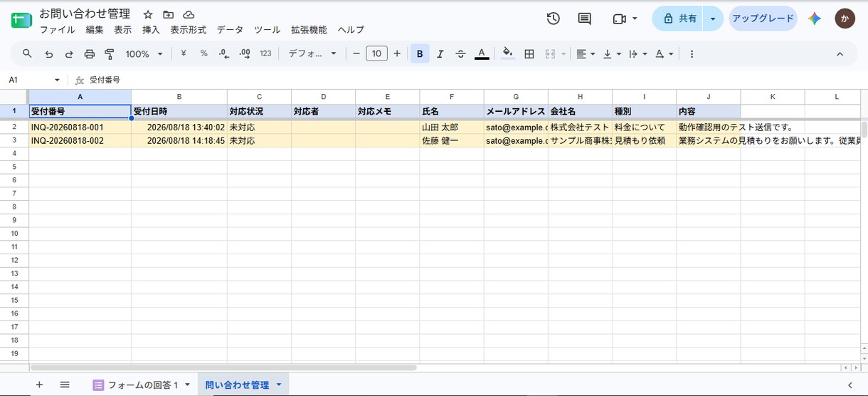
Task: Open the 問い合わせ管理 tab dropdown arrow
Action: pyautogui.click(x=279, y=385)
